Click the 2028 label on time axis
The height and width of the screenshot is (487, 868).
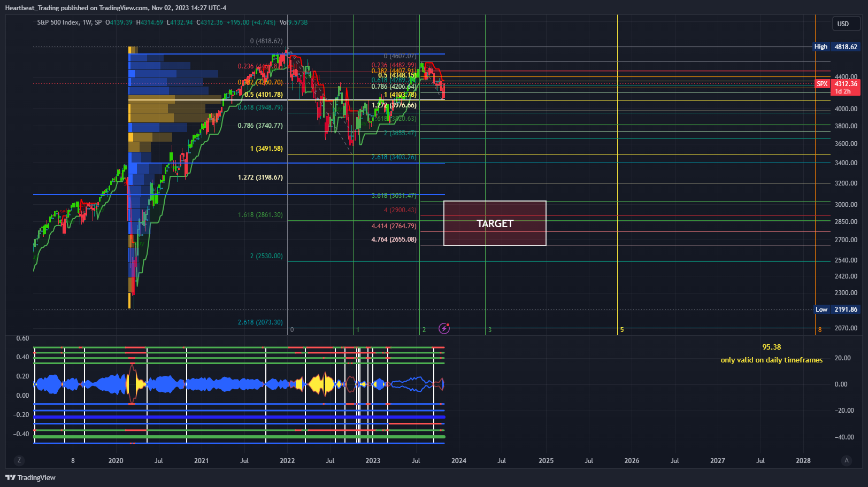(x=803, y=461)
